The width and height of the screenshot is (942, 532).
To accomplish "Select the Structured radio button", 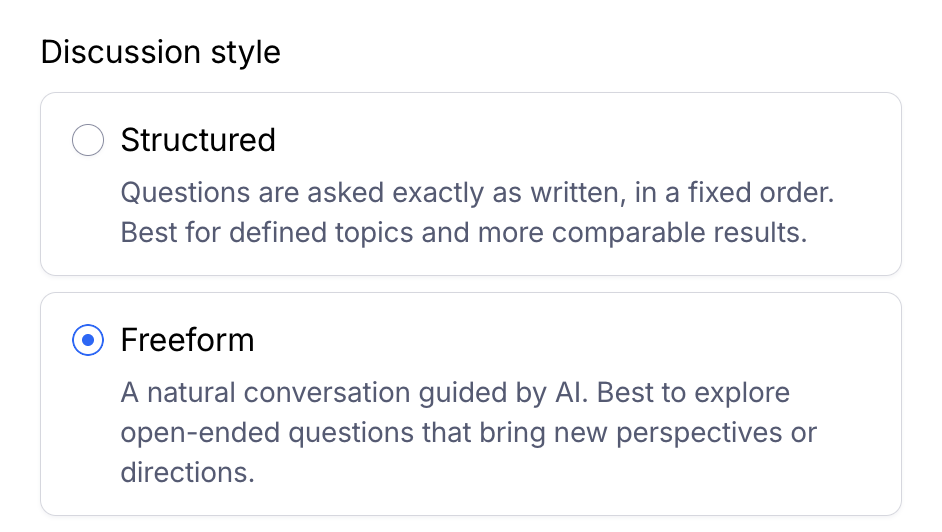I will (x=88, y=141).
